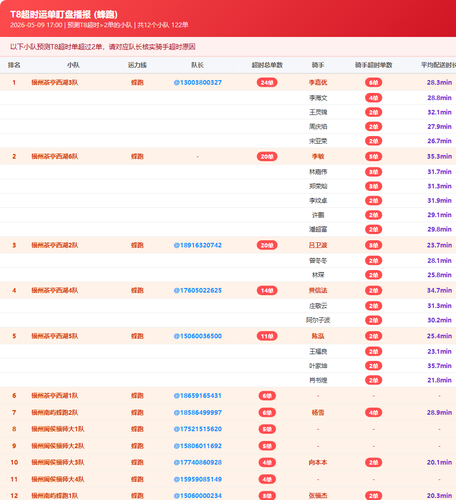Open captain link @15060000234
Viewport: 456px width, 500px height.
198,496
